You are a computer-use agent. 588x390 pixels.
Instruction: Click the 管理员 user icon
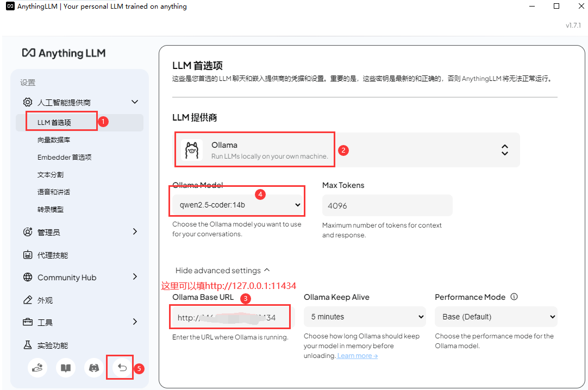[28, 232]
